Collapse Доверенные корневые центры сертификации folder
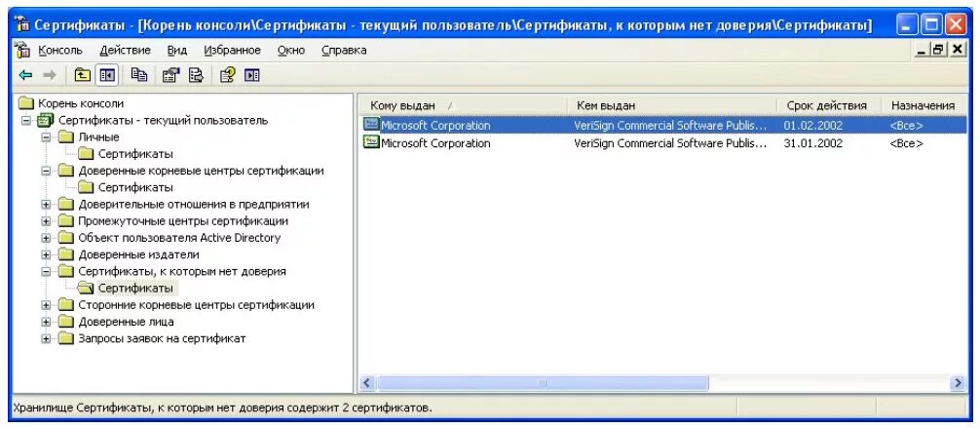This screenshot has height=428, width=980. tap(46, 171)
